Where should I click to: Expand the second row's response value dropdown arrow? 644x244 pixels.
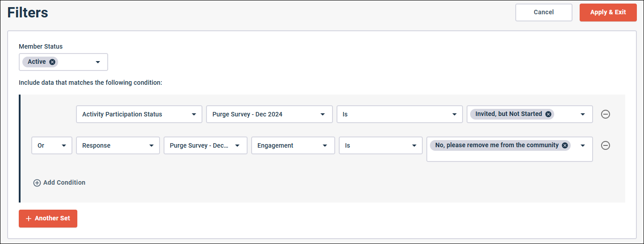pyautogui.click(x=583, y=145)
